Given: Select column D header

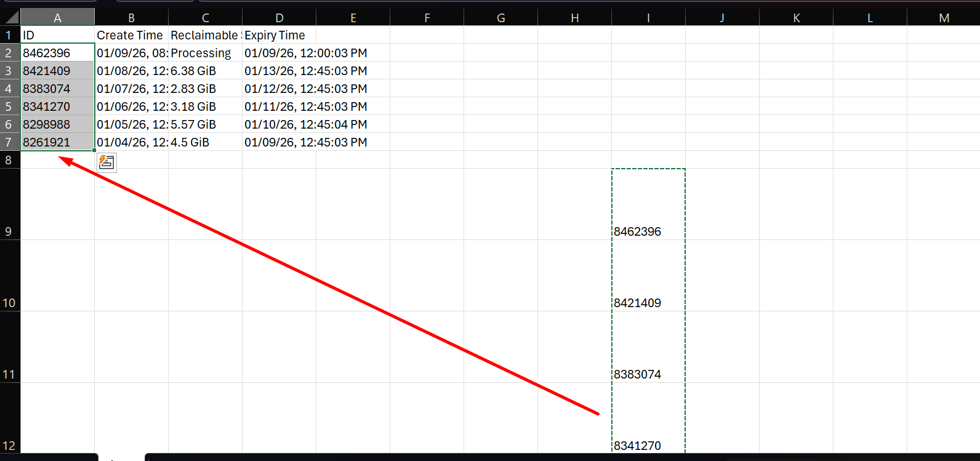Looking at the screenshot, I should click(279, 18).
